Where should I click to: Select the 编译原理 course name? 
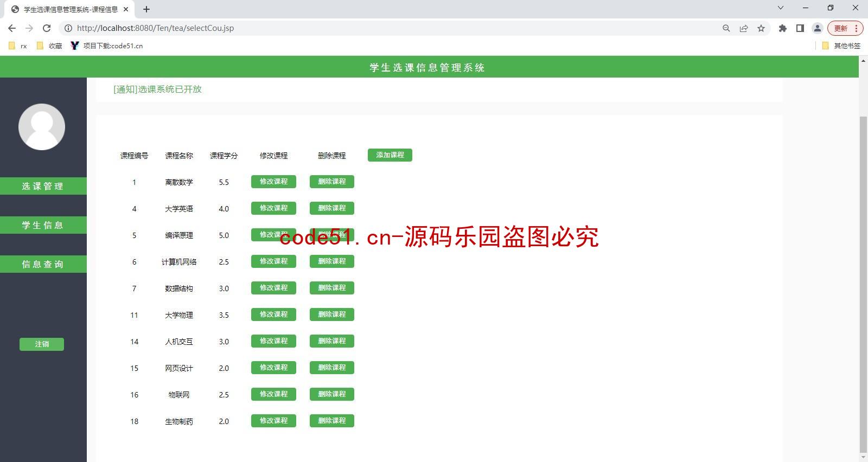point(179,235)
